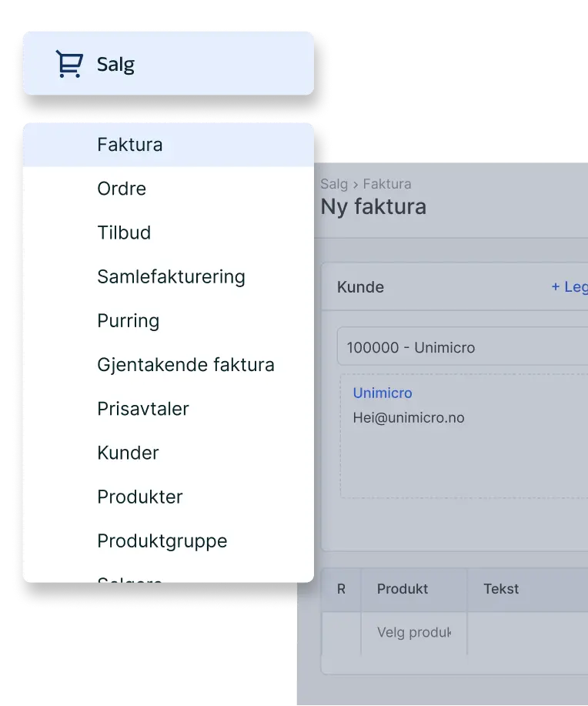Click the Velg produkt cell

pyautogui.click(x=413, y=632)
